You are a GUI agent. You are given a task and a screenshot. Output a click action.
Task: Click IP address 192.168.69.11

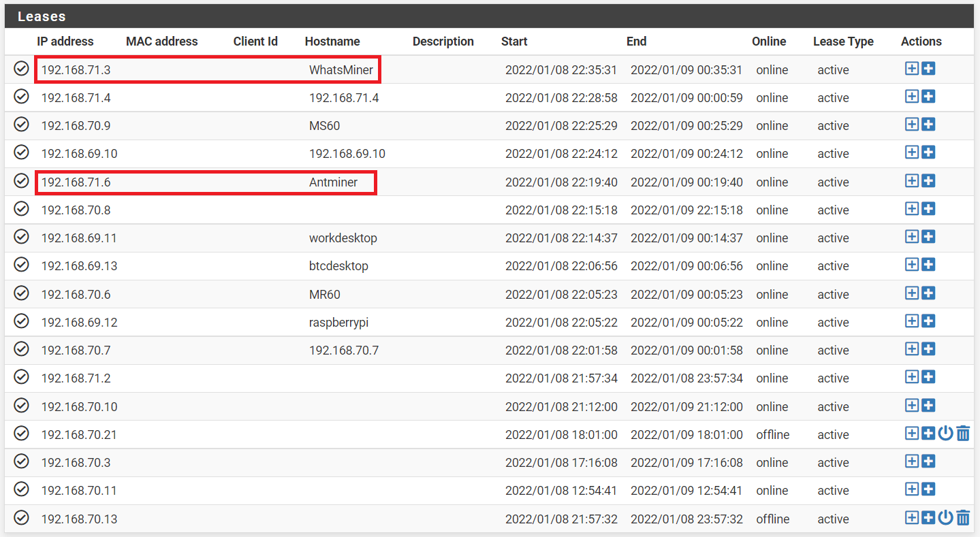[79, 238]
